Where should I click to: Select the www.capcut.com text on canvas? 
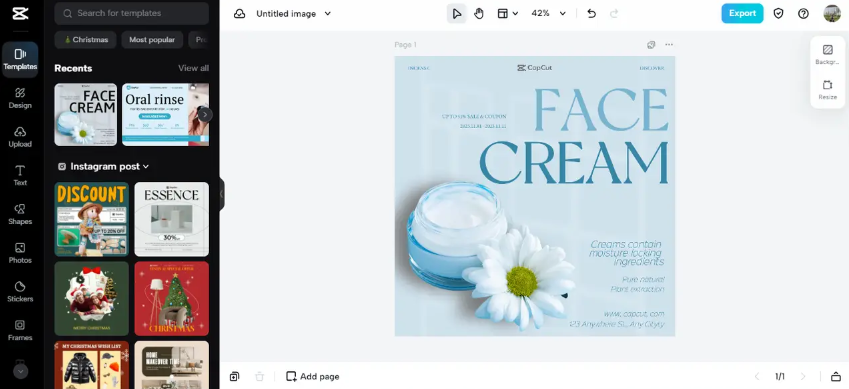pos(634,314)
